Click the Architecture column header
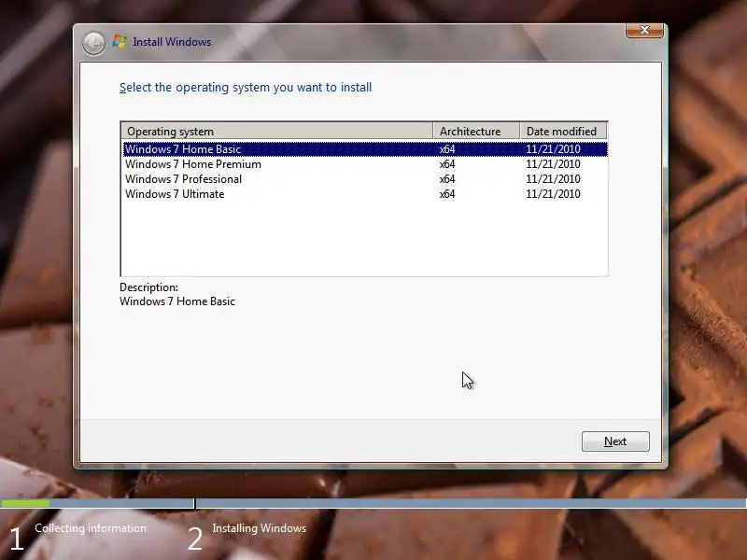747x560 pixels. (x=476, y=131)
